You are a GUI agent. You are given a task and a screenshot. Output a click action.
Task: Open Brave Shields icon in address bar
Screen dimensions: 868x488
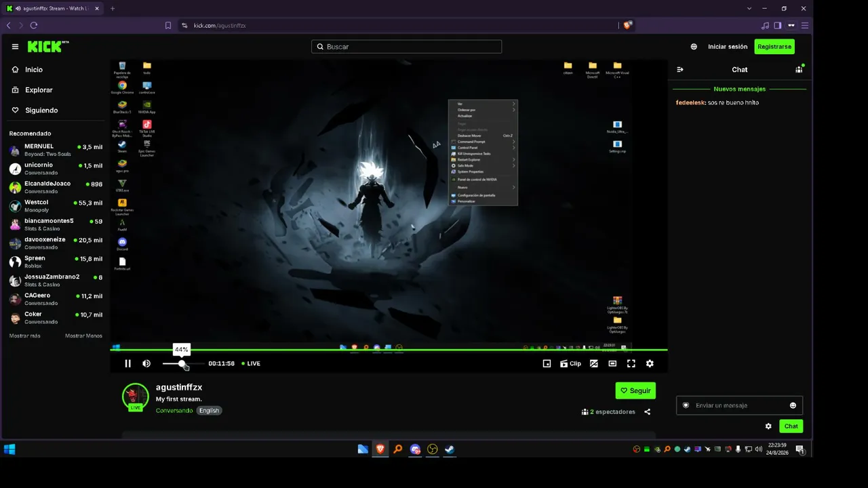click(627, 25)
